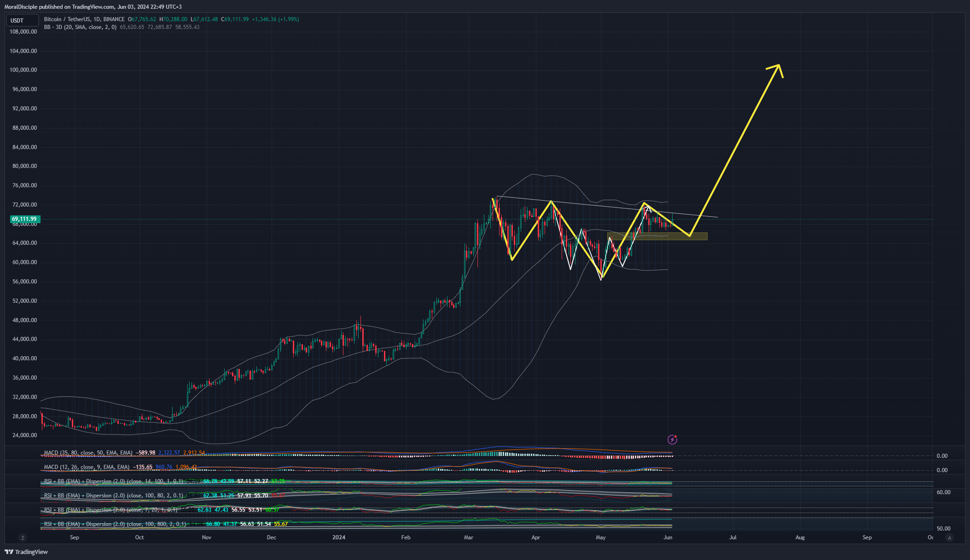Click the 100,000.00 price axis label
The width and height of the screenshot is (970, 560).
tap(23, 70)
